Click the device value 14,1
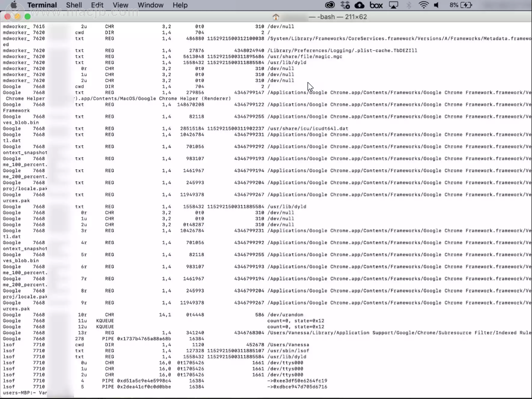 (165, 315)
